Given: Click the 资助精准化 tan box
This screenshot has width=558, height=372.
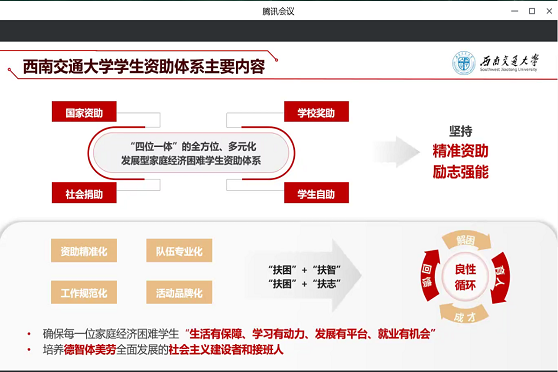Looking at the screenshot, I should [84, 251].
